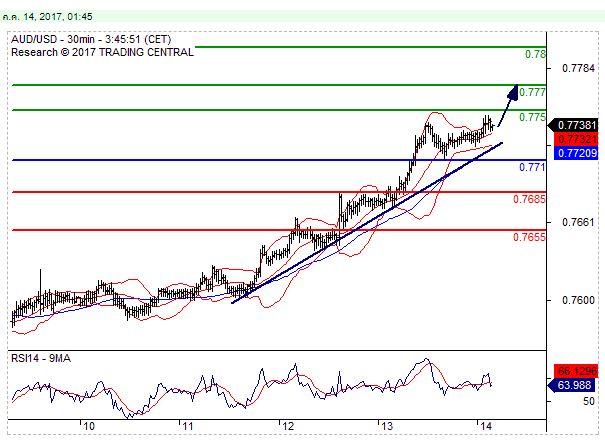Click the 0.77381 current price label
The image size is (605, 446).
573,125
